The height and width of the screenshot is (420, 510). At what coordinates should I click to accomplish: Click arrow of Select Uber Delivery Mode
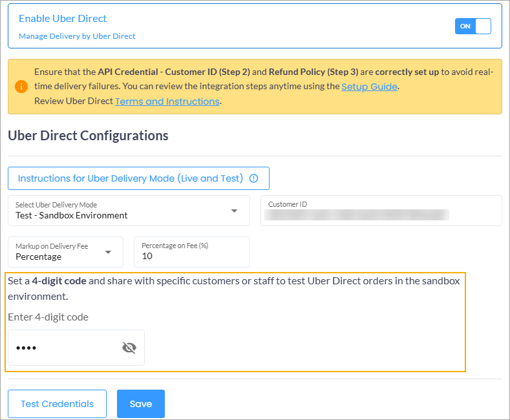tap(234, 211)
